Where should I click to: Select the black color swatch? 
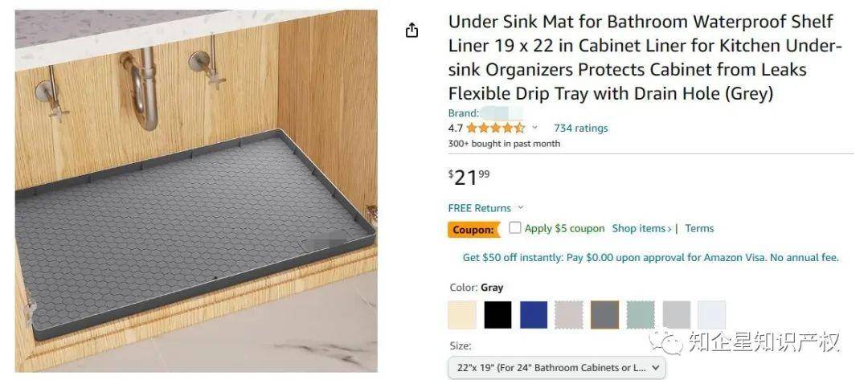click(x=497, y=315)
